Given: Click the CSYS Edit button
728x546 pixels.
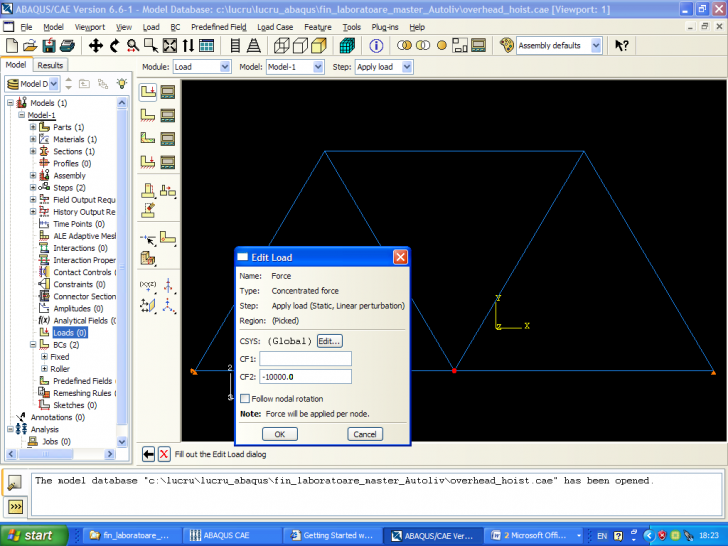Looking at the screenshot, I should point(329,341).
